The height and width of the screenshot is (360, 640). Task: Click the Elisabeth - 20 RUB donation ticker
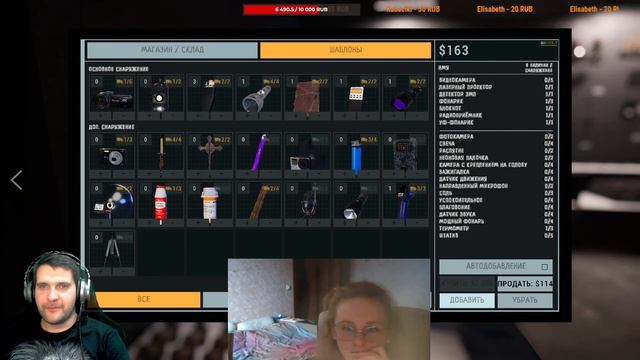[x=504, y=9]
